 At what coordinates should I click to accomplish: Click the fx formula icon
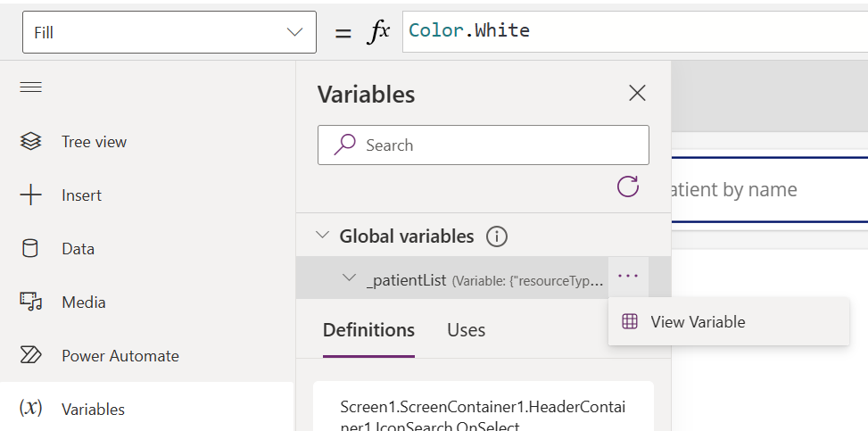379,32
